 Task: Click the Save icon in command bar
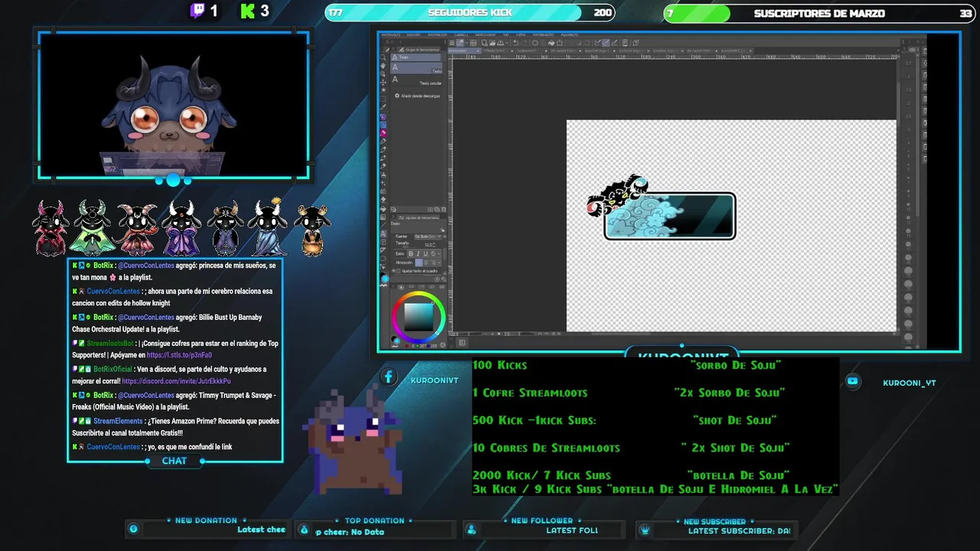[x=500, y=43]
